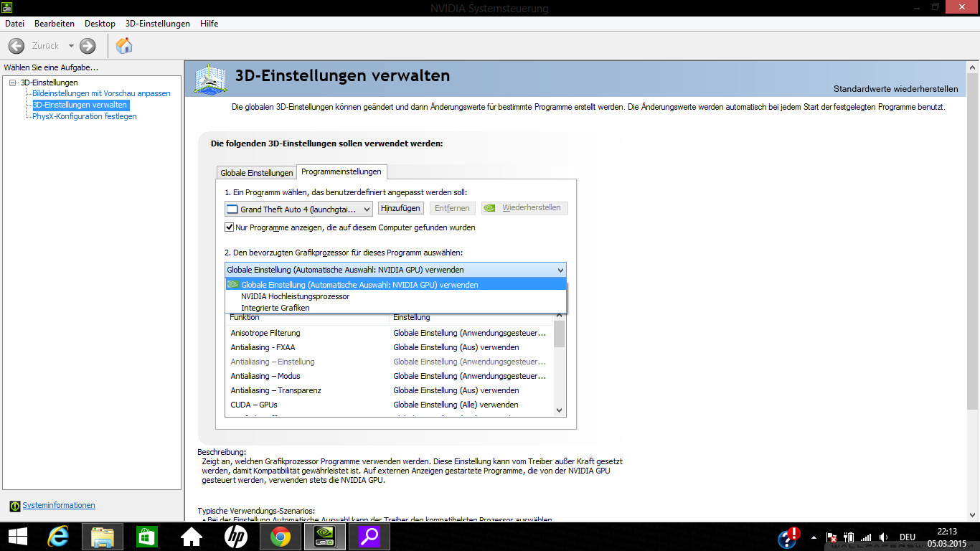Toggle Nur Programme anzeigen checkbox
The width and height of the screenshot is (980, 551).
click(x=230, y=227)
